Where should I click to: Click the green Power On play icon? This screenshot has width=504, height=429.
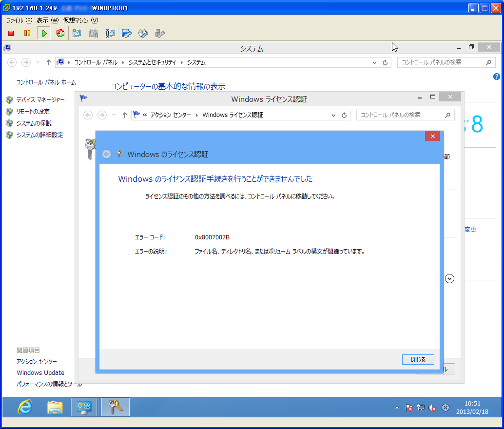coord(44,34)
